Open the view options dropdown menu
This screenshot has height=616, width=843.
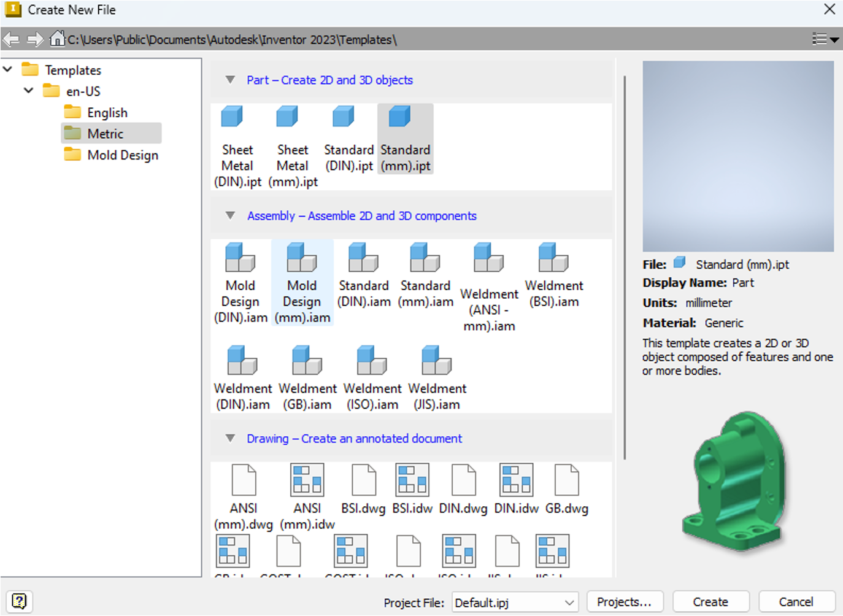(x=825, y=39)
